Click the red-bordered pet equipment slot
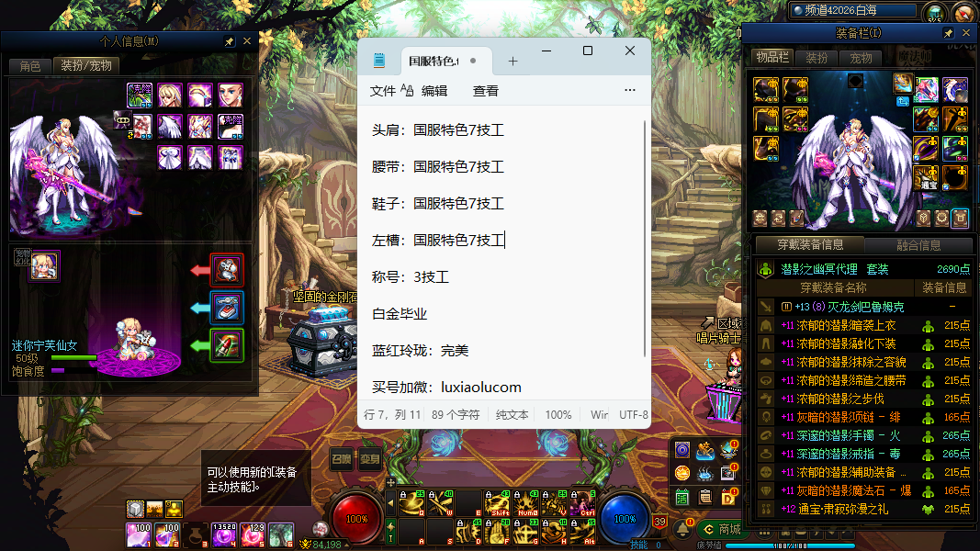The height and width of the screenshot is (551, 980). 227,270
